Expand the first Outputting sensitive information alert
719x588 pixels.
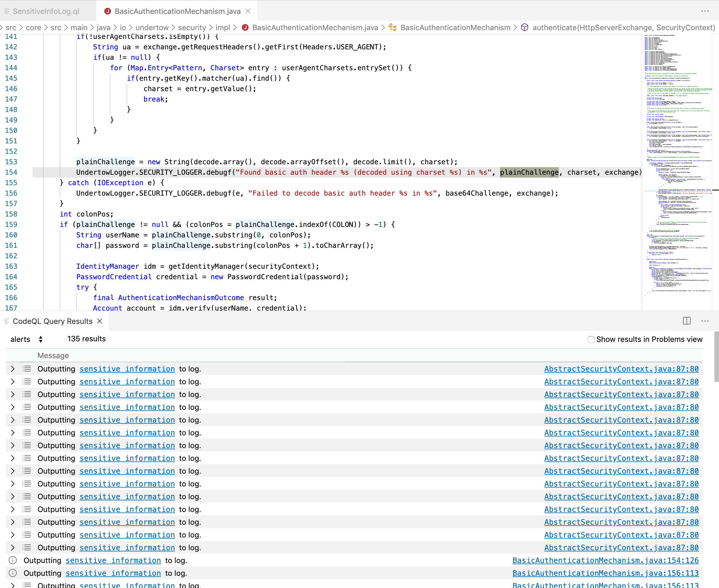click(12, 369)
